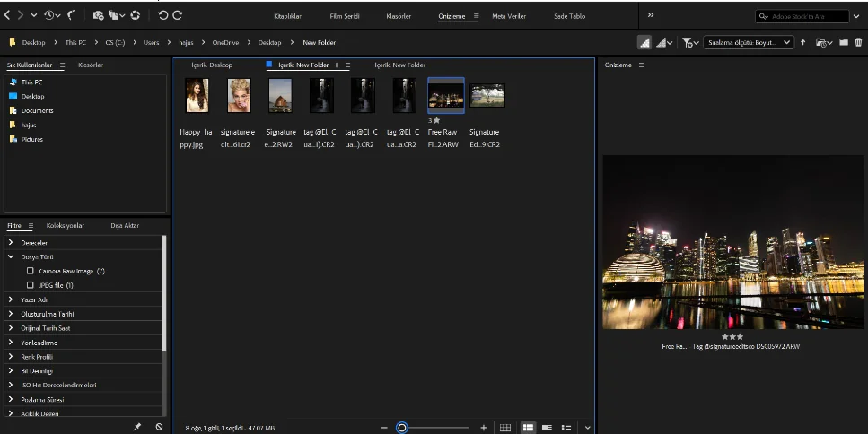The height and width of the screenshot is (434, 868).
Task: Switch to the details view icon
Action: click(x=547, y=428)
